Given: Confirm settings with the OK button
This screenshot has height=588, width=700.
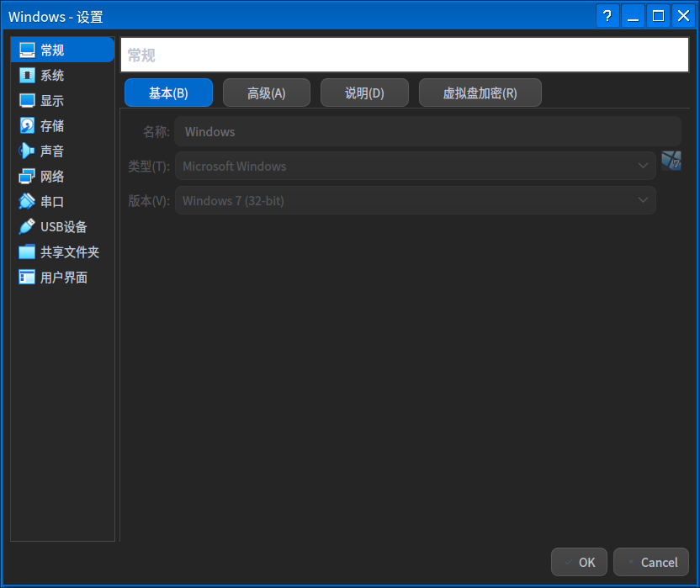Looking at the screenshot, I should tap(579, 562).
